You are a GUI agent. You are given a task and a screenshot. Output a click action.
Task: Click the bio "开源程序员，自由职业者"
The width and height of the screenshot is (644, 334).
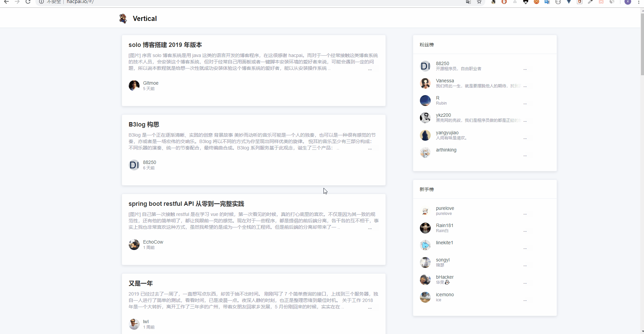point(459,69)
